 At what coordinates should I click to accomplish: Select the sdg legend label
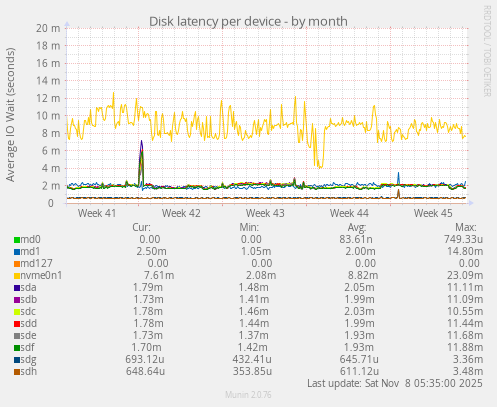(29, 360)
